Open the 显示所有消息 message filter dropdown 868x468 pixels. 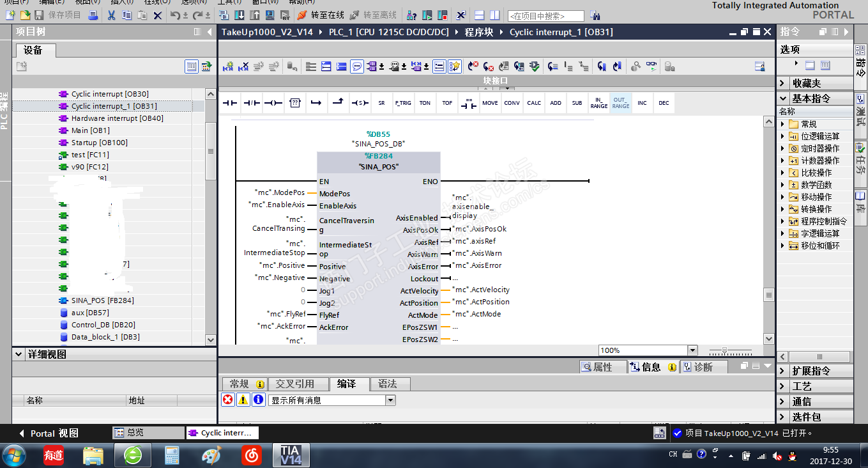390,400
